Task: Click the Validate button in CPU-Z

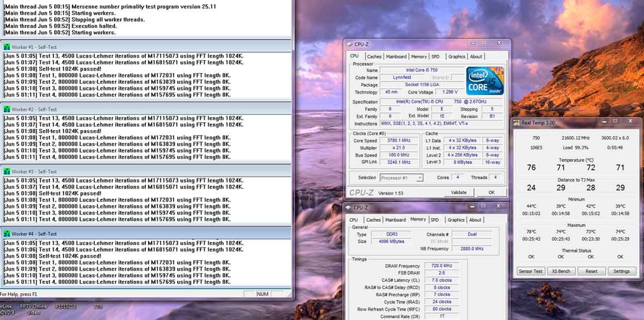Action: coord(459,192)
